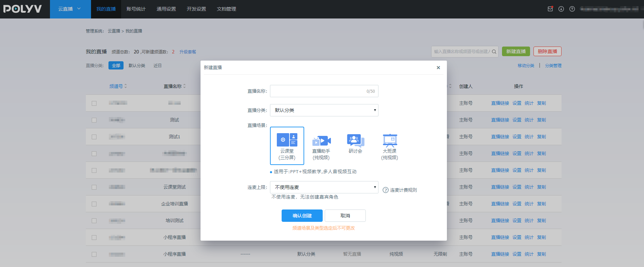Image resolution: width=644 pixels, height=267 pixels.
Task: Select the checkbox beside 企业培训直播
Action: pyautogui.click(x=94, y=204)
